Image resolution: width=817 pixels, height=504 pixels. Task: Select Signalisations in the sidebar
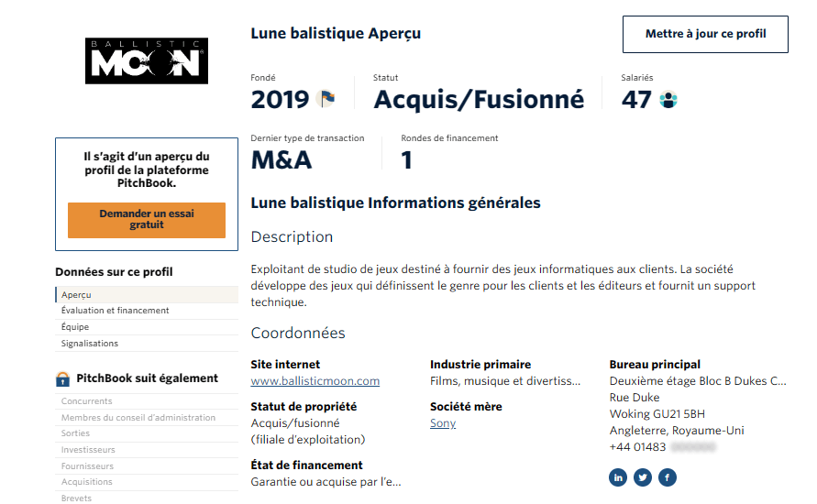click(90, 344)
